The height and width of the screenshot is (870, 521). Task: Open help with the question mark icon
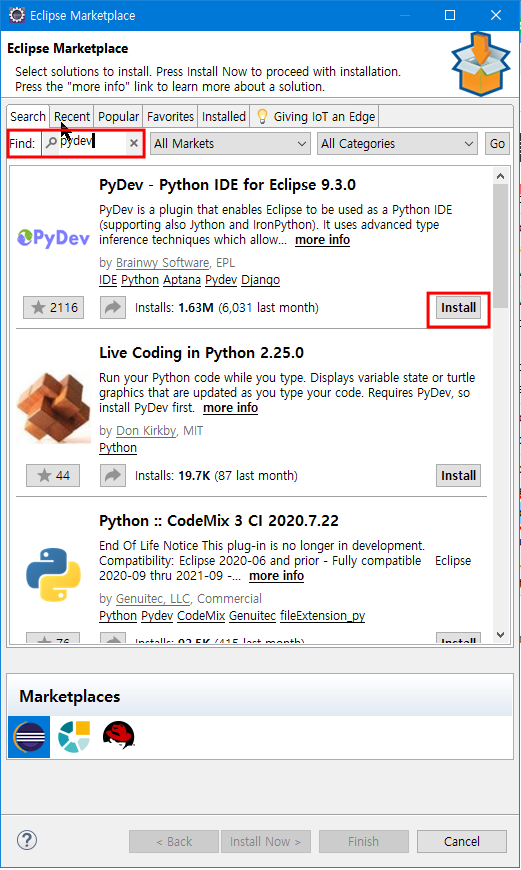[x=27, y=840]
